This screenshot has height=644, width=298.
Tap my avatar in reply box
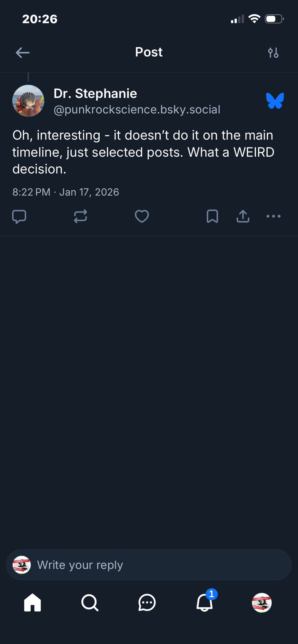pos(22,565)
